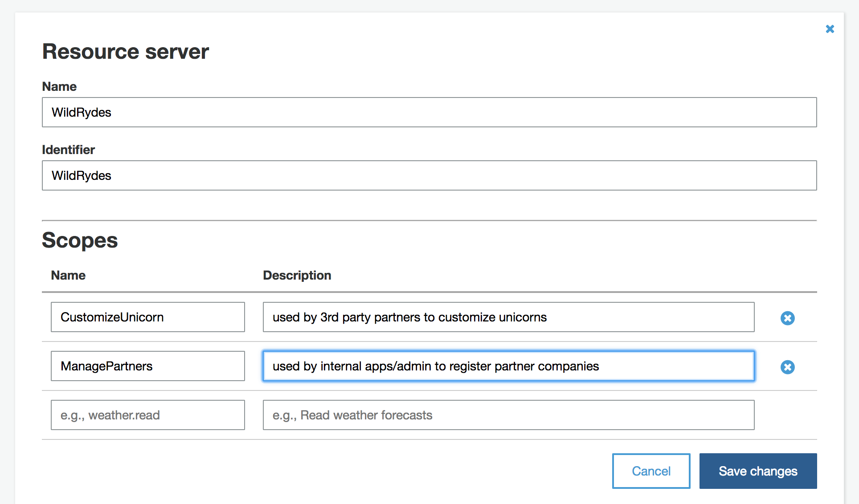Viewport: 859px width, 504px height.
Task: Click the Description column header
Action: coord(297,276)
